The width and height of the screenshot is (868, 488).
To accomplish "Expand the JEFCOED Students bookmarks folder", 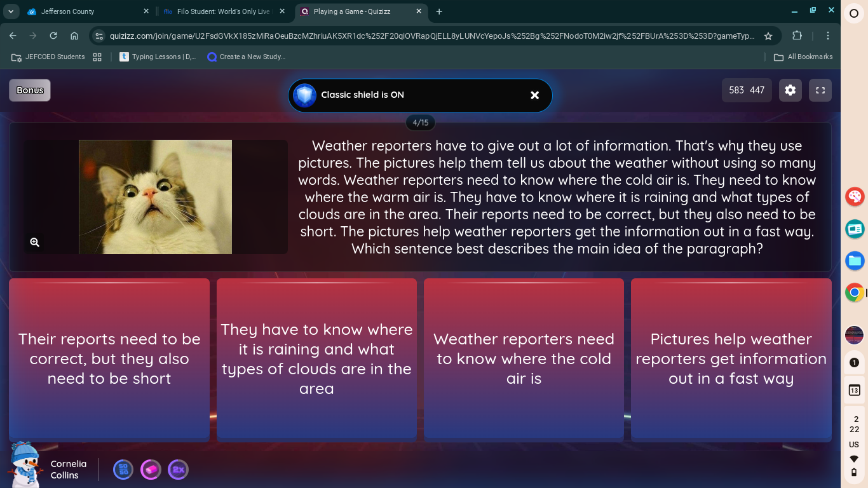I will click(x=48, y=57).
